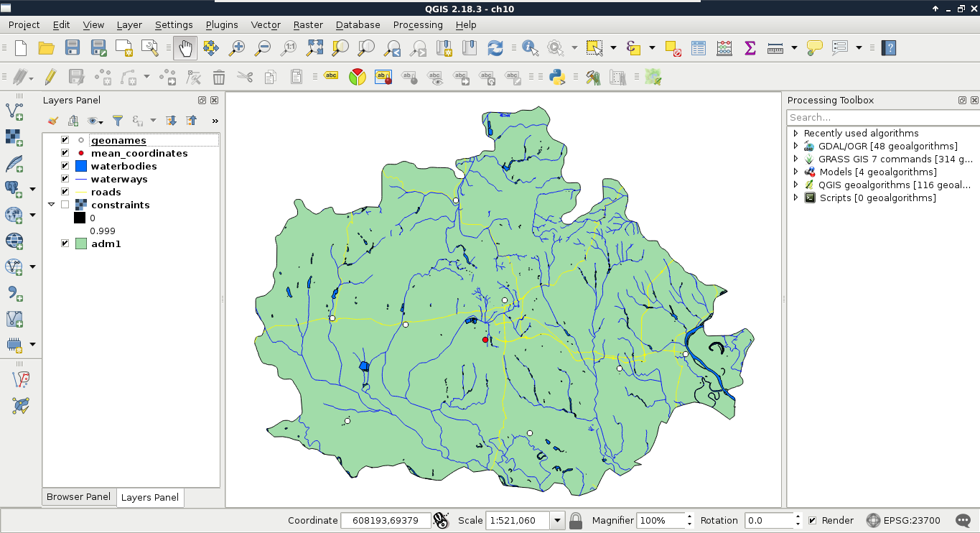
Task: Click the adm1 green color swatch
Action: click(81, 244)
